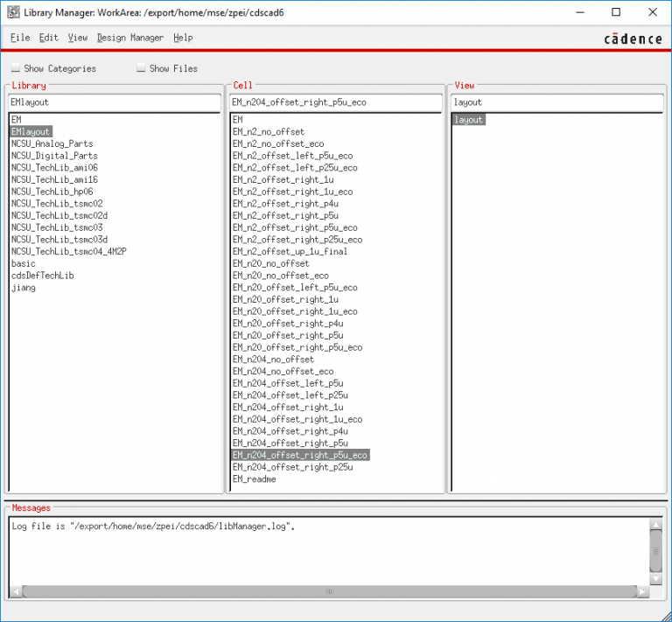Click the Library name input field
Image resolution: width=672 pixels, height=622 pixels.
[x=115, y=102]
